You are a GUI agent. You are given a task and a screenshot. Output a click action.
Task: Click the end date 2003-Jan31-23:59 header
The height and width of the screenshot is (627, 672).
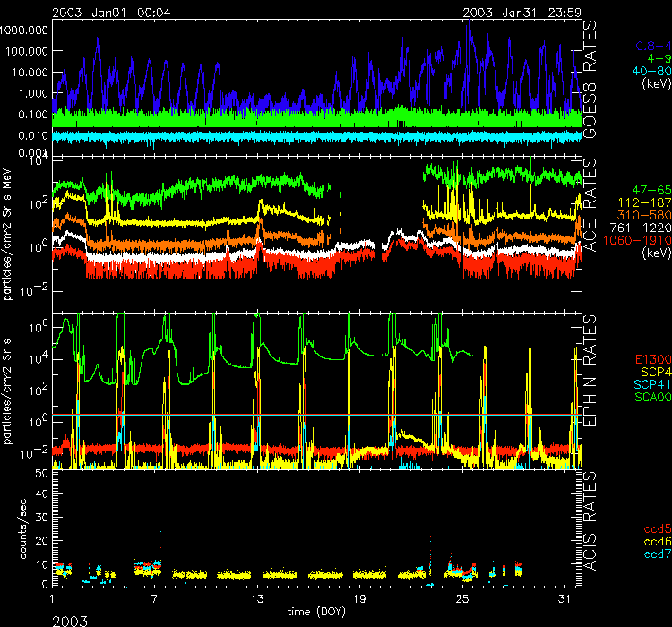[521, 13]
